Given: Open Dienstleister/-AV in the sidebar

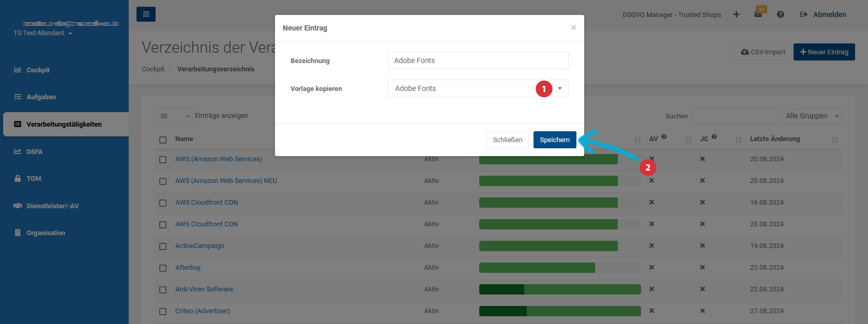Looking at the screenshot, I should click(53, 206).
